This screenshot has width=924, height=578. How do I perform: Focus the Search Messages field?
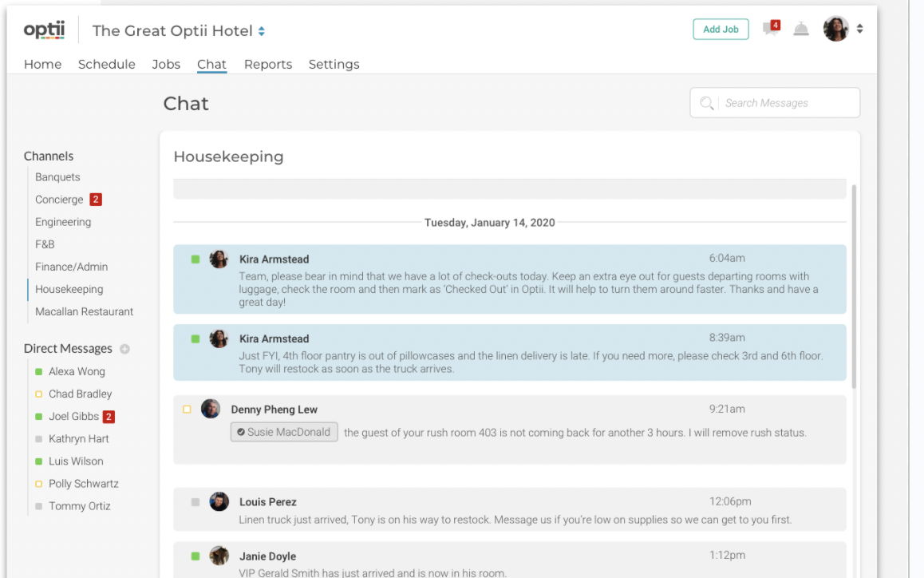coord(786,103)
